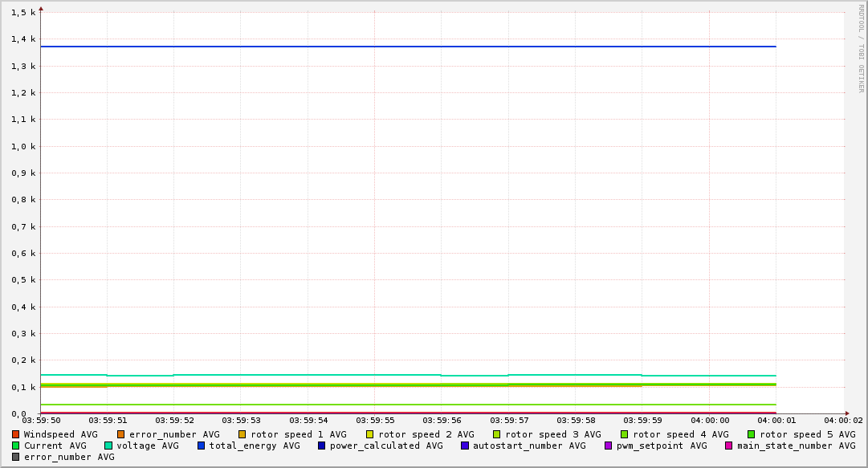Select the rotor speed 1 AVG color box
The width and height of the screenshot is (868, 468).
242,434
